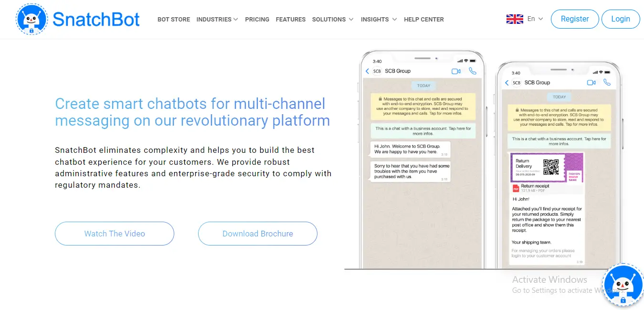644x310 pixels.
Task: Click the Login button
Action: pos(621,19)
